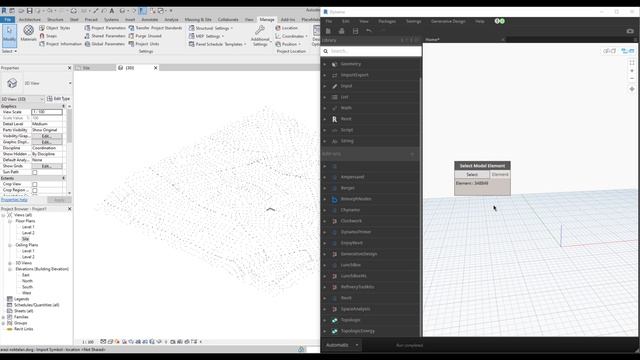Image resolution: width=640 pixels, height=360 pixels.
Task: Click the Zoom In plus icon in Dynamo canvas
Action: pyautogui.click(x=632, y=71)
